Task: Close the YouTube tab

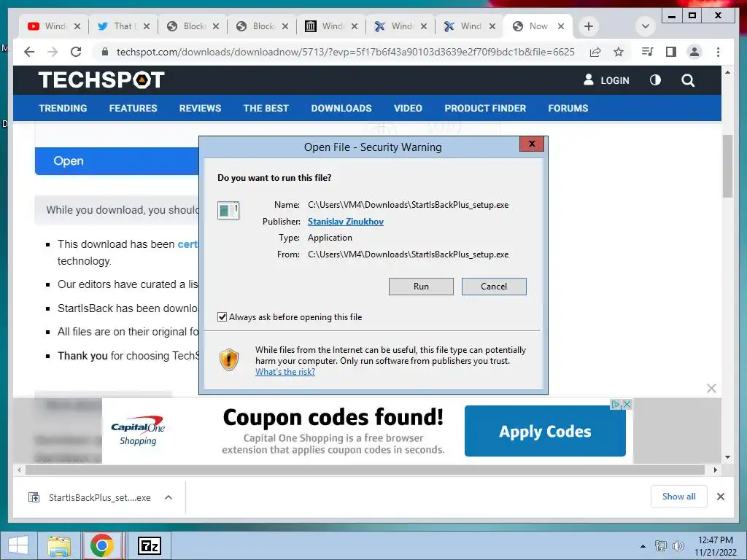Action: [x=77, y=26]
